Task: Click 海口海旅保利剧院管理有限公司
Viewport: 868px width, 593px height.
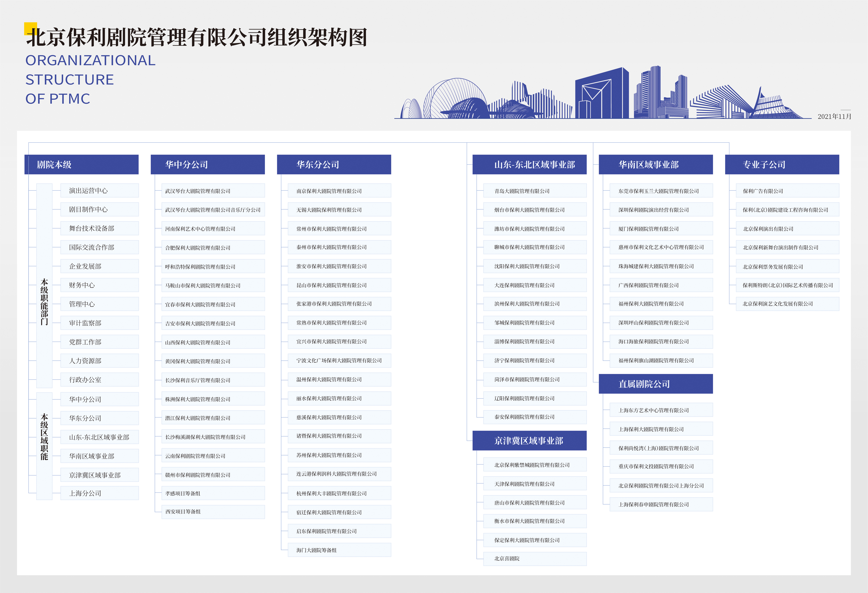Action: pyautogui.click(x=661, y=341)
